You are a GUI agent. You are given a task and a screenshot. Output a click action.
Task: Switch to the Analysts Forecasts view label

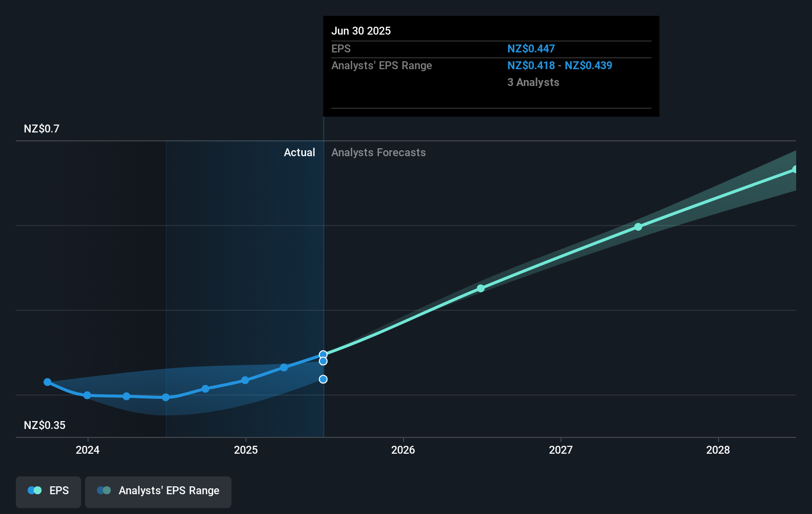(x=378, y=152)
